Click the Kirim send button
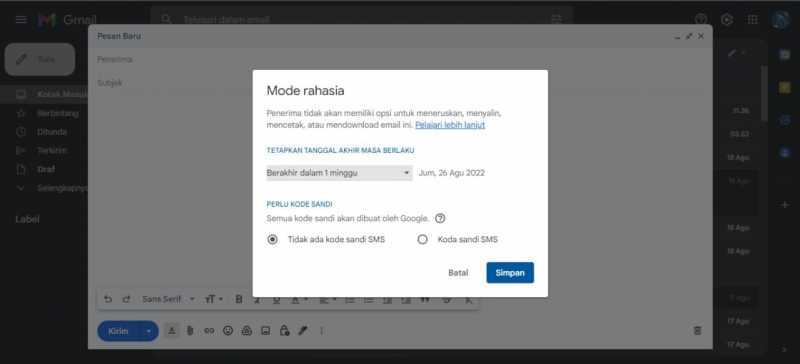Viewport: 800px width, 364px height. (118, 331)
